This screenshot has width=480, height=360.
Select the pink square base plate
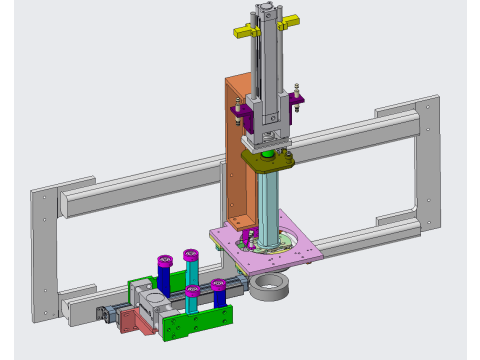[267, 247]
